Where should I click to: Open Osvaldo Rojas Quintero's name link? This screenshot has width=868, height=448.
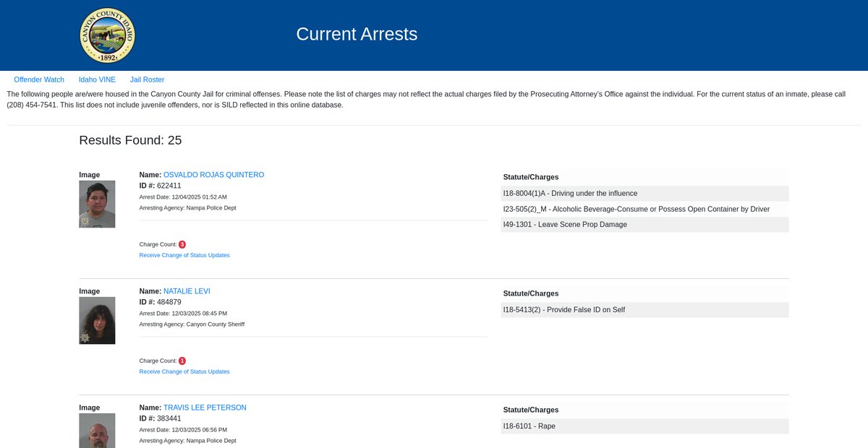213,175
